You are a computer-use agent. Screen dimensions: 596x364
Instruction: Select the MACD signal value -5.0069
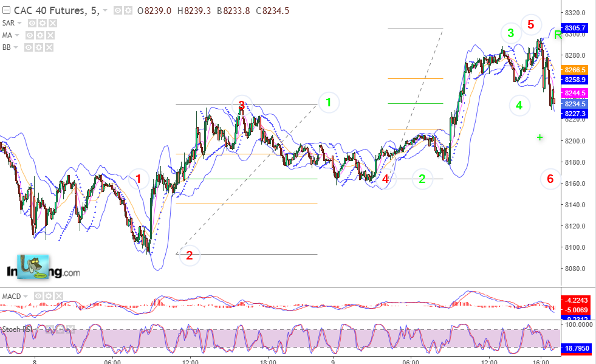click(577, 309)
